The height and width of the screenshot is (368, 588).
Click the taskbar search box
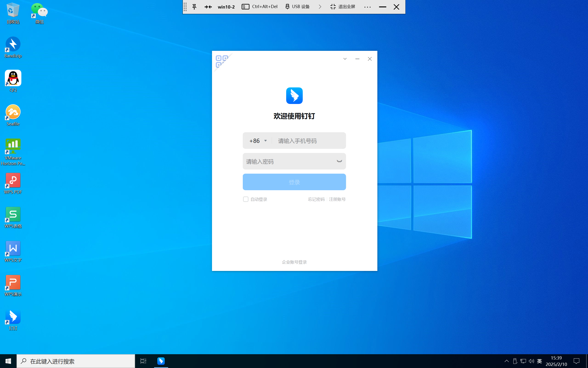click(x=76, y=361)
